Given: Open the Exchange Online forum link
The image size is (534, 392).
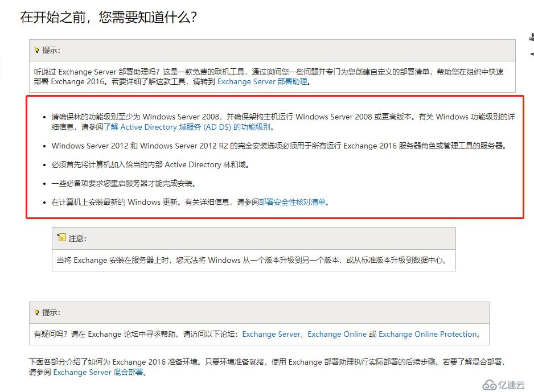Looking at the screenshot, I should (x=337, y=334).
